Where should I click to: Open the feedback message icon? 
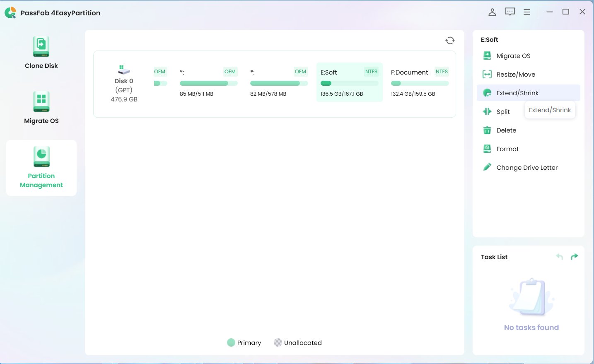509,12
